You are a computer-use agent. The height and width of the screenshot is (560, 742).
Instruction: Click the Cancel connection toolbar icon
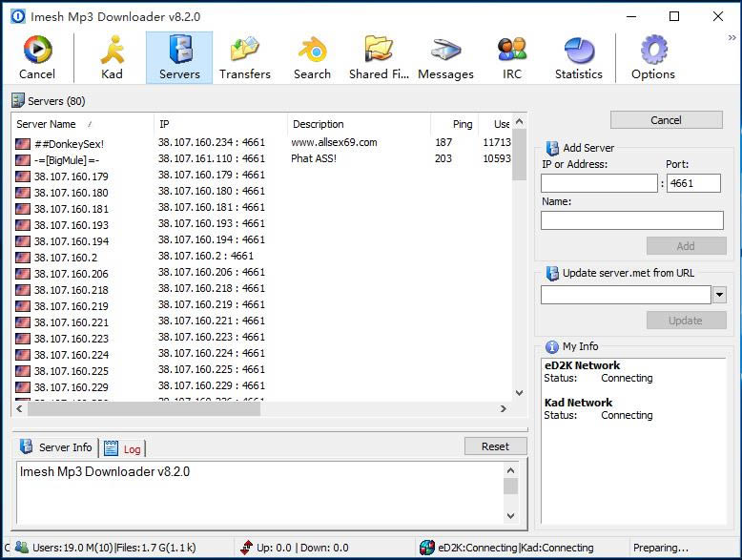tap(37, 58)
